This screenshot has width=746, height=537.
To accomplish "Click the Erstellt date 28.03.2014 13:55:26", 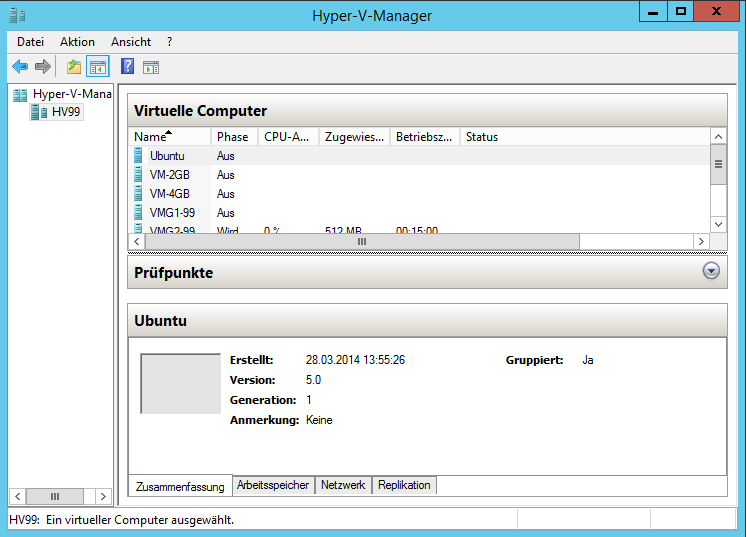I will coord(355,360).
